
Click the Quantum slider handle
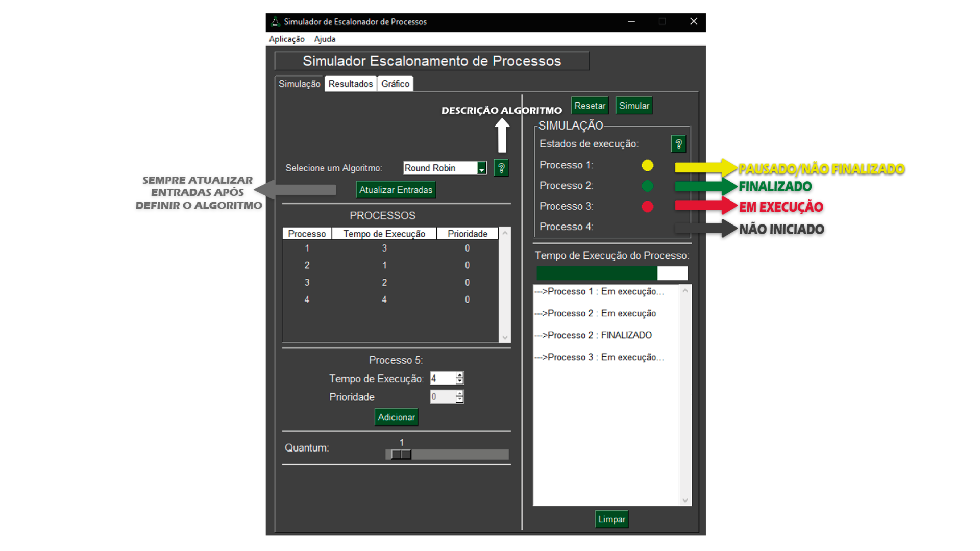coord(401,454)
